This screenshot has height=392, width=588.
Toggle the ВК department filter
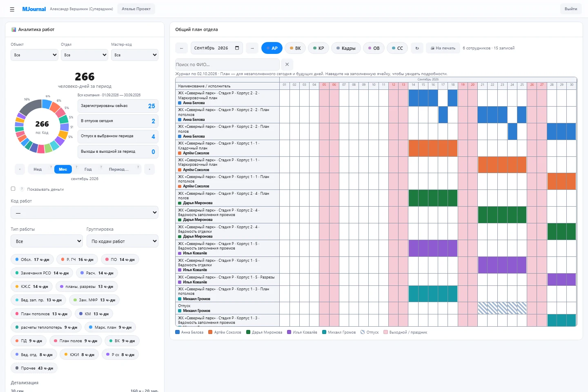point(295,48)
